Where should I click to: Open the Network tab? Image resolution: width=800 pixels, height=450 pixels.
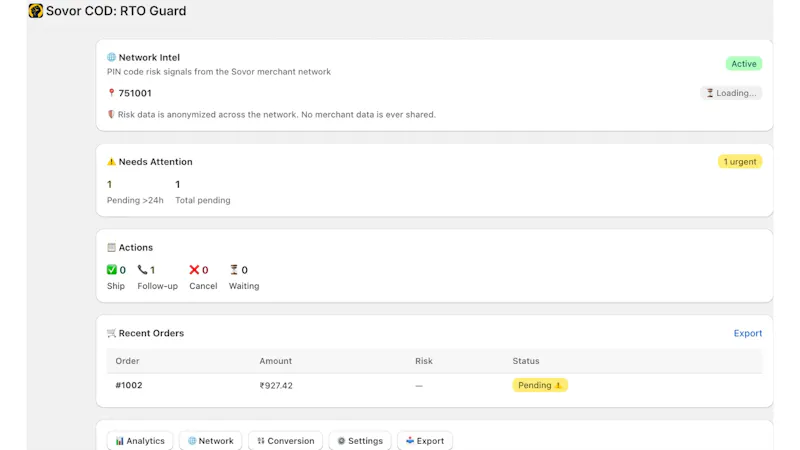pos(210,441)
